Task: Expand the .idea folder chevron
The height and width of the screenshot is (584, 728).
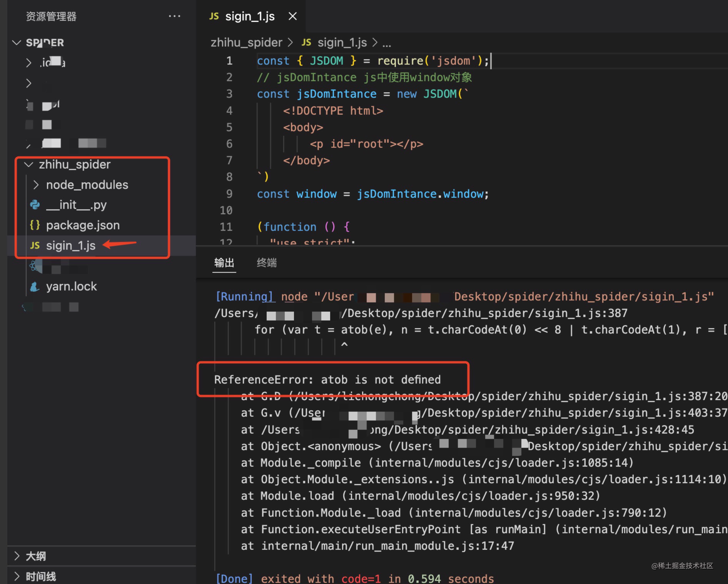Action: click(28, 63)
